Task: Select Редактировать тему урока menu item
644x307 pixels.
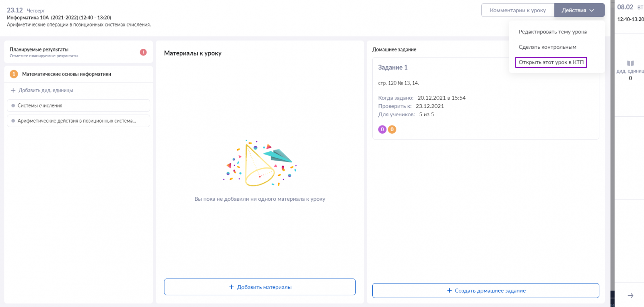Action: pyautogui.click(x=552, y=32)
